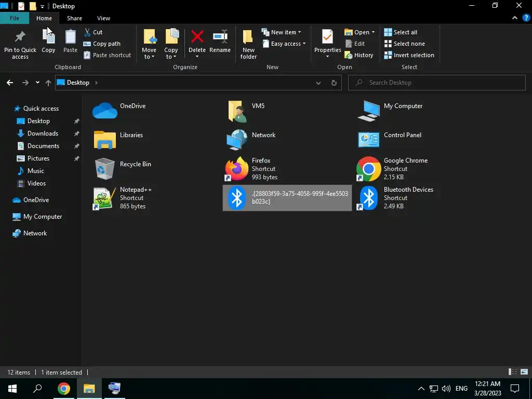Click the Paste clipboard icon
This screenshot has height=399, width=532.
coord(70,37)
